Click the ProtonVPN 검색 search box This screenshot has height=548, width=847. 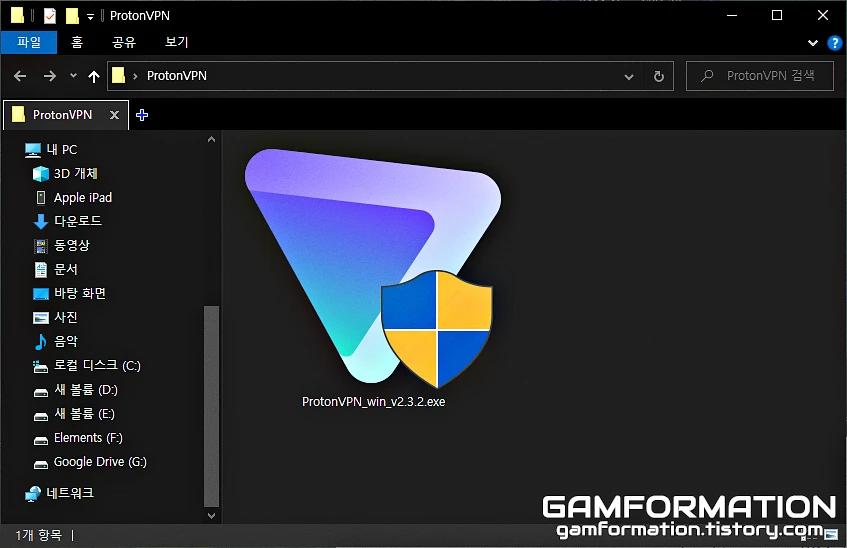point(760,76)
